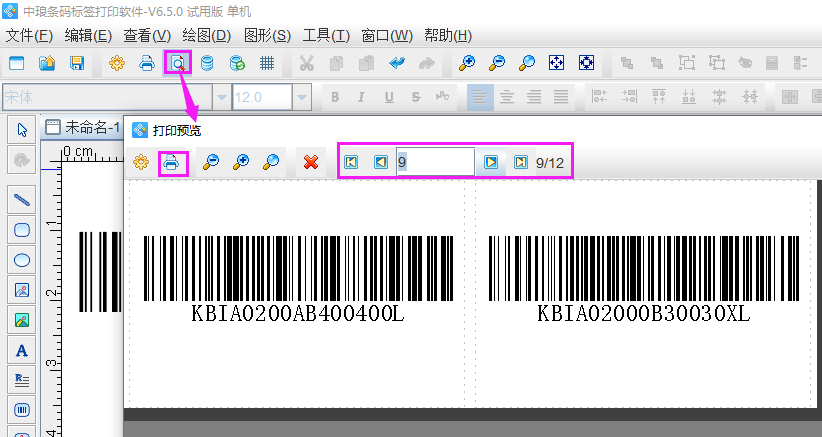822x437 pixels.
Task: Click the font name field showing 宋体
Action: click(x=107, y=97)
